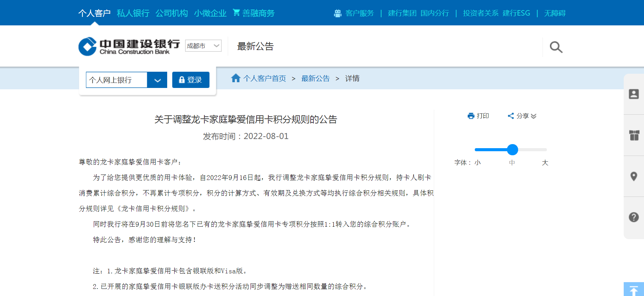Click the line 特此公告，感谢您的理解与支持
Screen dimensions: 644x296
pos(145,240)
